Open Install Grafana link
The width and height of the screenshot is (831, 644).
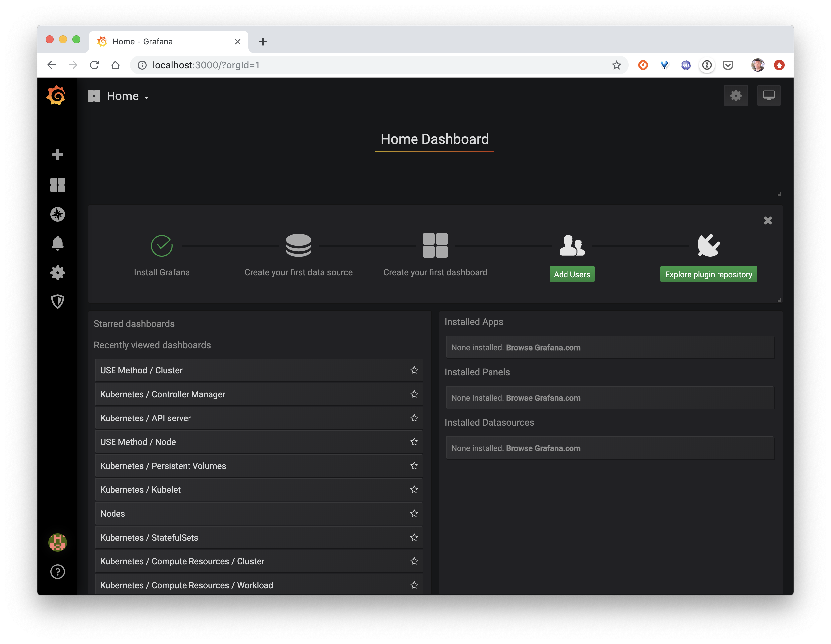pyautogui.click(x=162, y=272)
